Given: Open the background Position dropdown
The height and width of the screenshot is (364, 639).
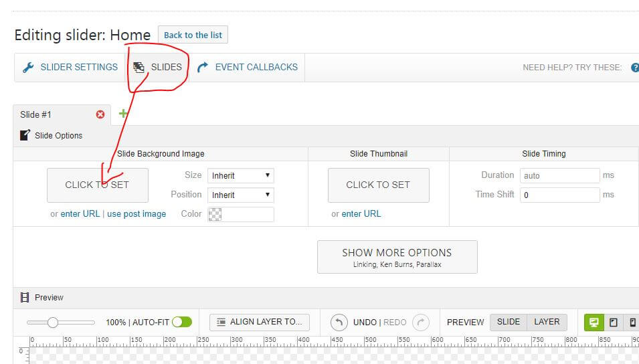Looking at the screenshot, I should click(x=241, y=195).
